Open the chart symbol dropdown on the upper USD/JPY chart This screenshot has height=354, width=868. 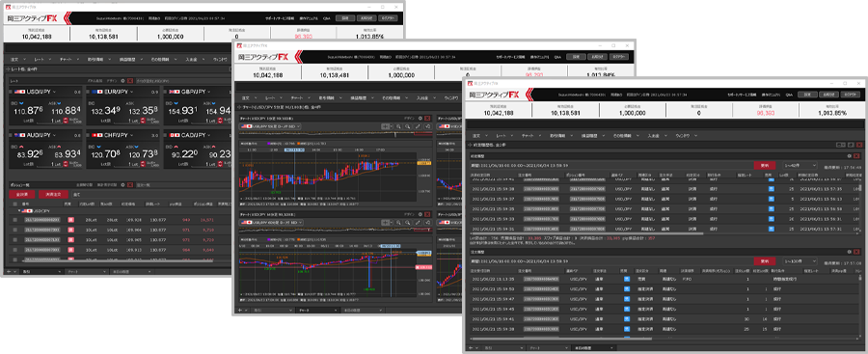(x=270, y=127)
